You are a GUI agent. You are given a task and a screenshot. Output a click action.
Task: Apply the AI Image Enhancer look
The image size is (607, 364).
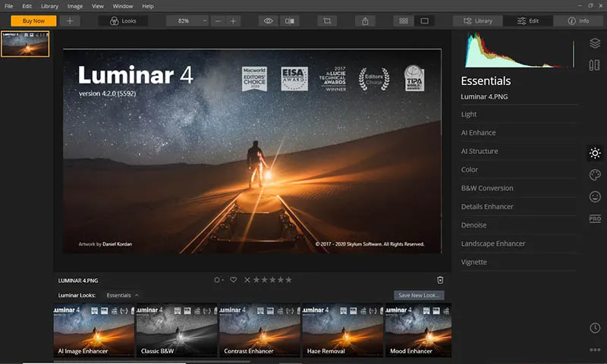(x=93, y=330)
